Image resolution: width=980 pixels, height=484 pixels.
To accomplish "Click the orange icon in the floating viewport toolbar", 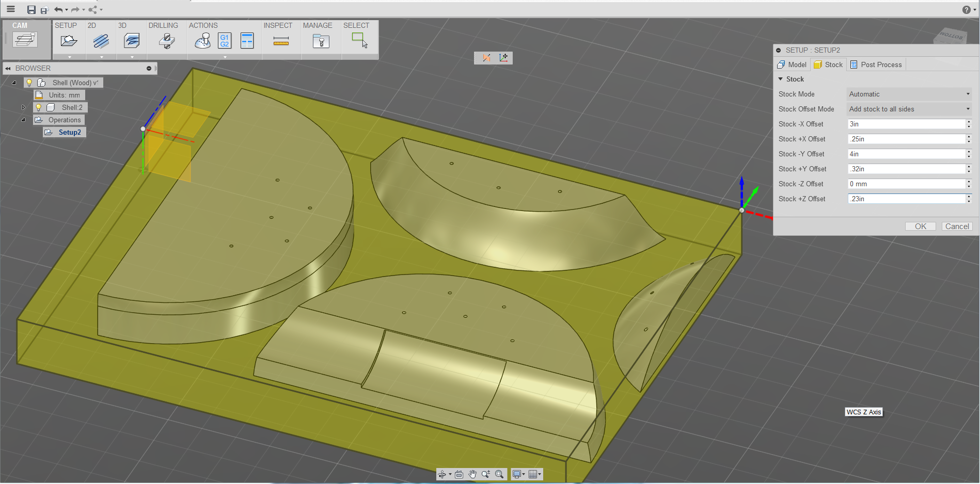I will click(x=486, y=58).
